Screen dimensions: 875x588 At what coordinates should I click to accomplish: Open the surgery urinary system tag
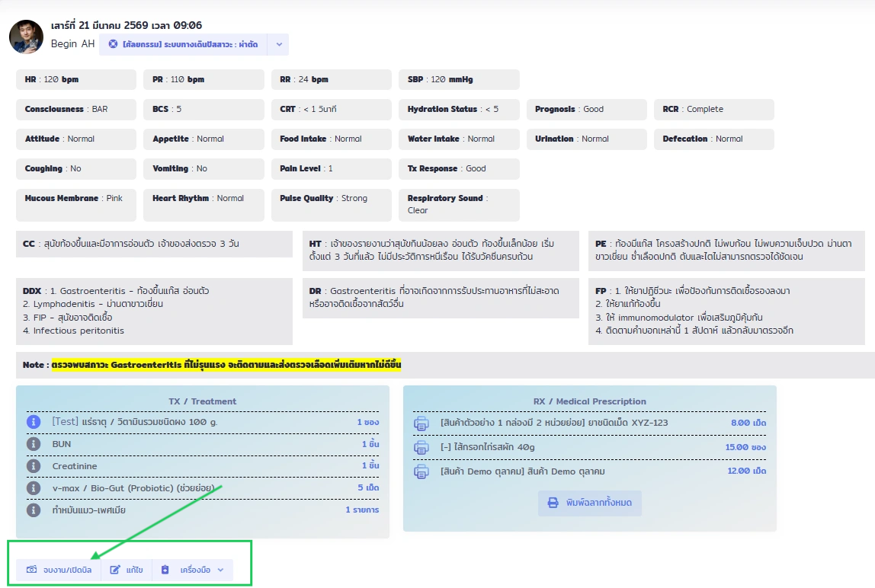(x=183, y=44)
